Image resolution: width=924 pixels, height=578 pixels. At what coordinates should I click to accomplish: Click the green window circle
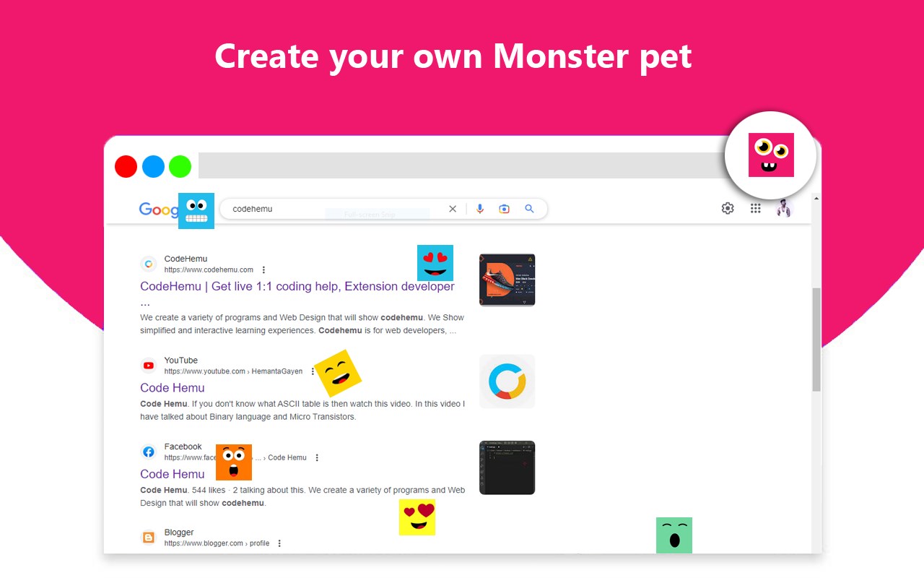coord(180,166)
